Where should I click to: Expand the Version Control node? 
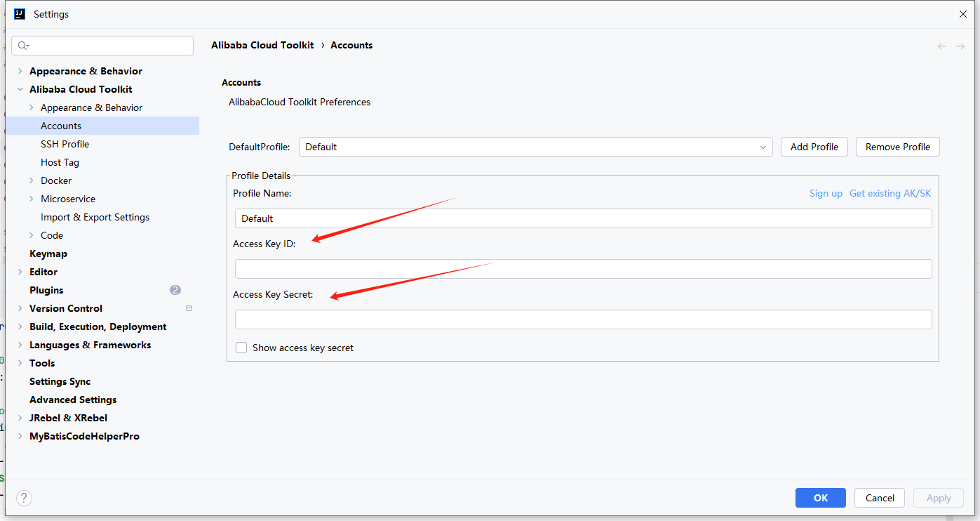[x=20, y=308]
